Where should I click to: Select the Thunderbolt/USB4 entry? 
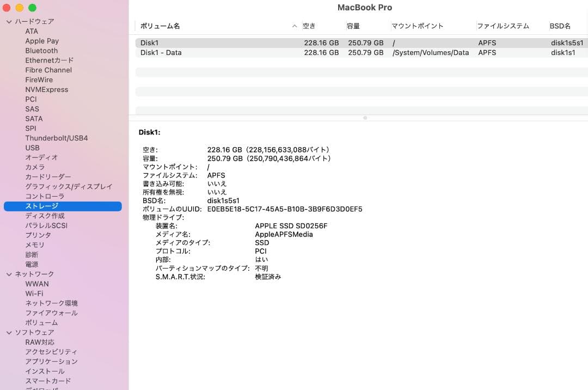point(56,138)
